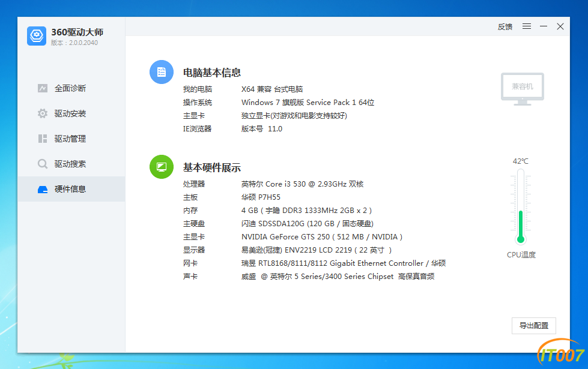Viewport: 588px width, 369px height.
Task: Click 瑞昱 RTL8168/8111/8112 Gigabit Ethernet text
Action: tap(344, 263)
